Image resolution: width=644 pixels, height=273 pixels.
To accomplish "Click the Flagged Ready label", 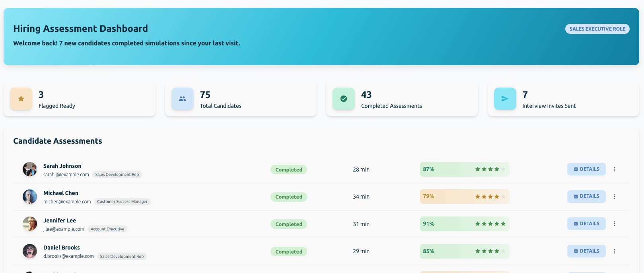I will tap(57, 106).
